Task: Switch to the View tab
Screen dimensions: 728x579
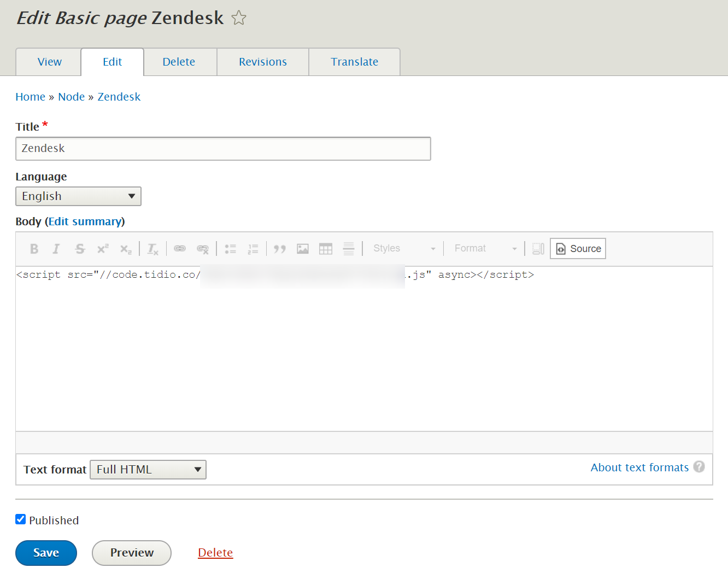Action: [x=49, y=62]
